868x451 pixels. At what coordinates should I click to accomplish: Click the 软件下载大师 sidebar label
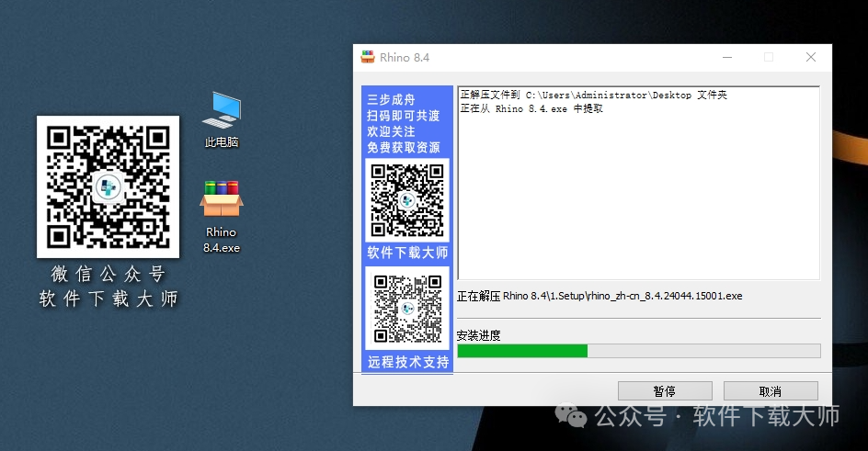click(x=407, y=254)
